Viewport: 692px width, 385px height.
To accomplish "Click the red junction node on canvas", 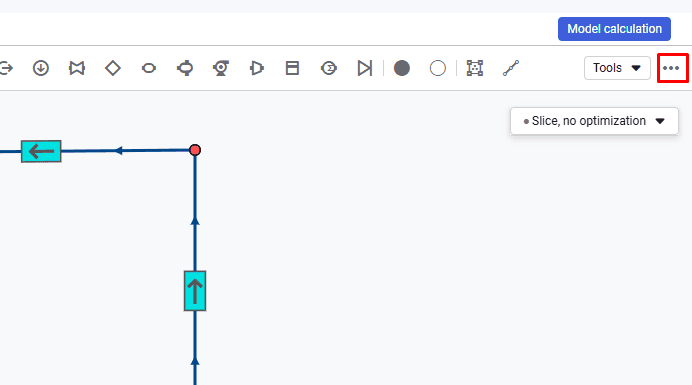I will (195, 150).
